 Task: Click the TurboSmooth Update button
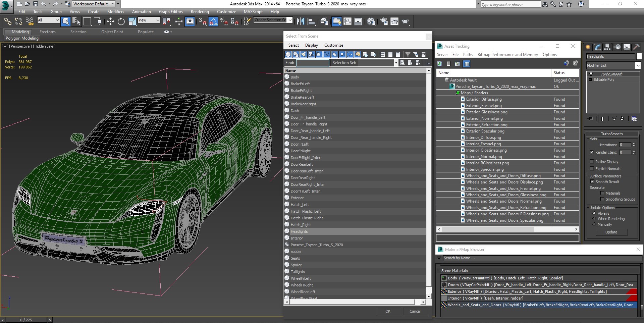coord(611,232)
